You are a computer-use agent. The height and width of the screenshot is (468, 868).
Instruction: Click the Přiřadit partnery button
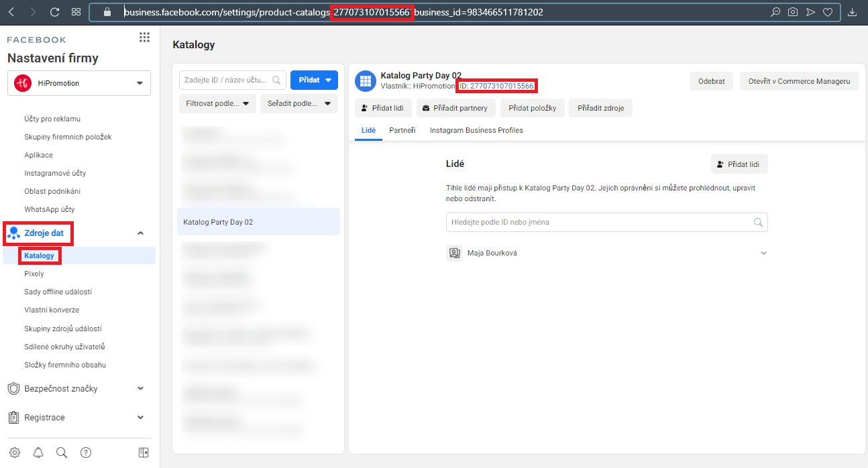click(x=456, y=108)
